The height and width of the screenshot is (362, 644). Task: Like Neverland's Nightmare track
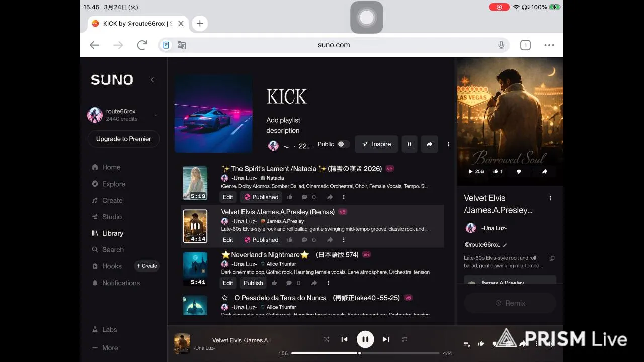[274, 283]
